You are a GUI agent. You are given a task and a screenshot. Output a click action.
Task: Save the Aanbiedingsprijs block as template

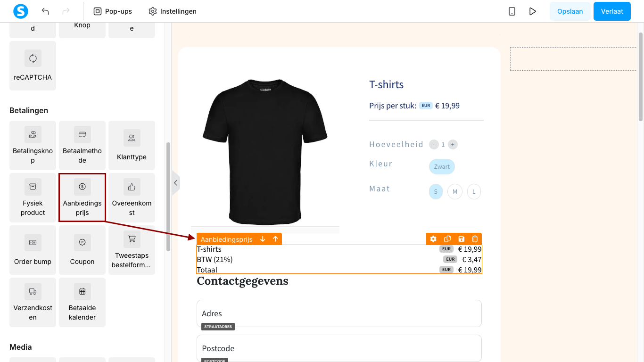(462, 239)
